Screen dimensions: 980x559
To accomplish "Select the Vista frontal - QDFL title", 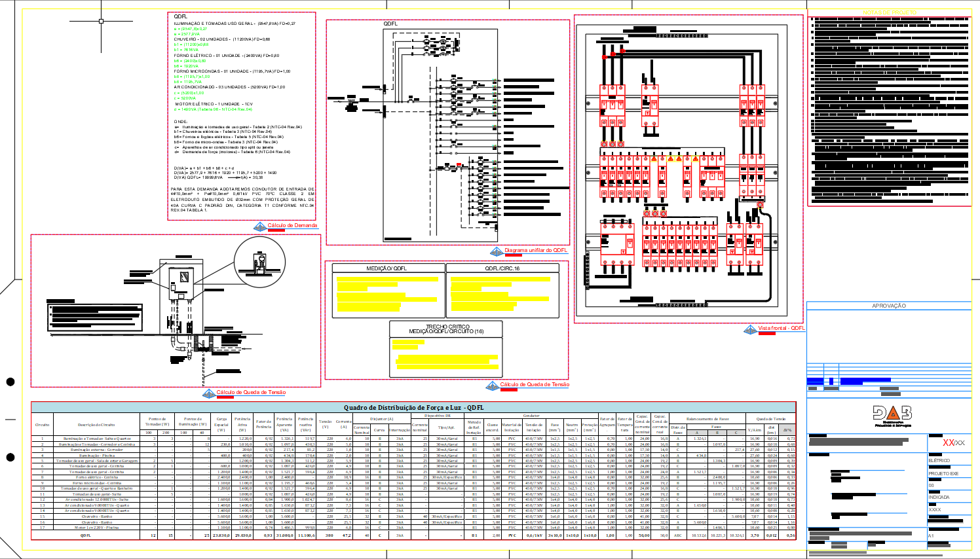I will point(781,328).
